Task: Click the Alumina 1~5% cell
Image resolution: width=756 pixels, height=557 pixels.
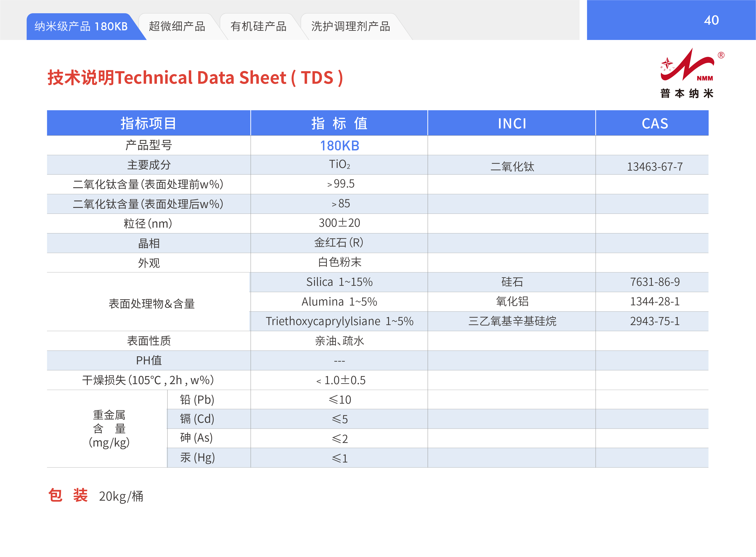Action: (x=339, y=302)
